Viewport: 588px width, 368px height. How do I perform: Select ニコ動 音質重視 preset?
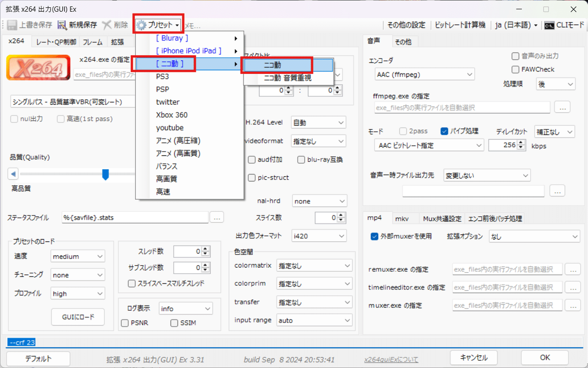tap(288, 77)
